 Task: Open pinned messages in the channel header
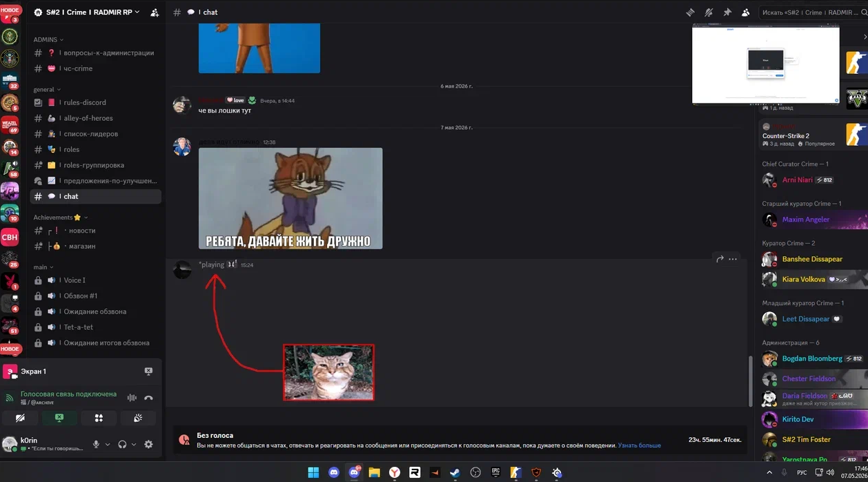coord(727,12)
